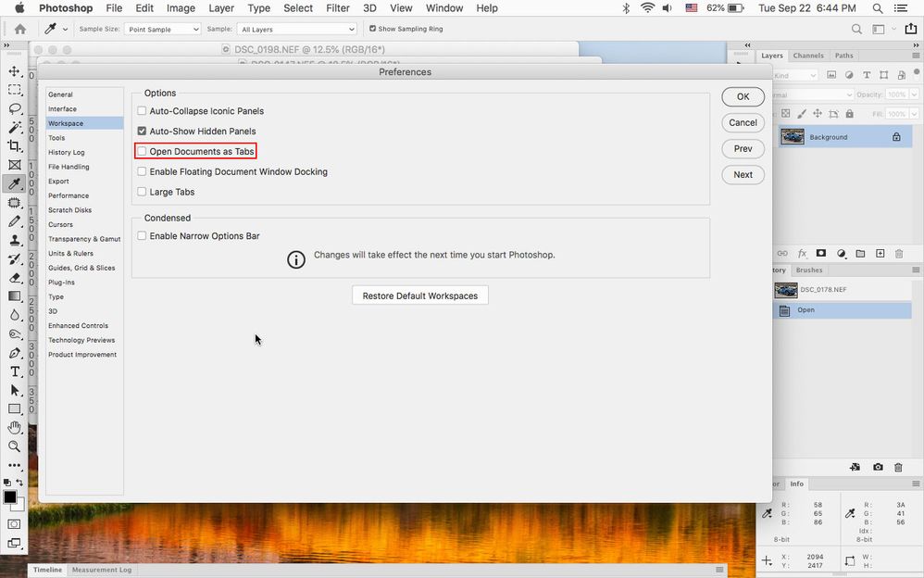Click Cancel in Preferences dialog
This screenshot has height=578, width=924.
(743, 122)
